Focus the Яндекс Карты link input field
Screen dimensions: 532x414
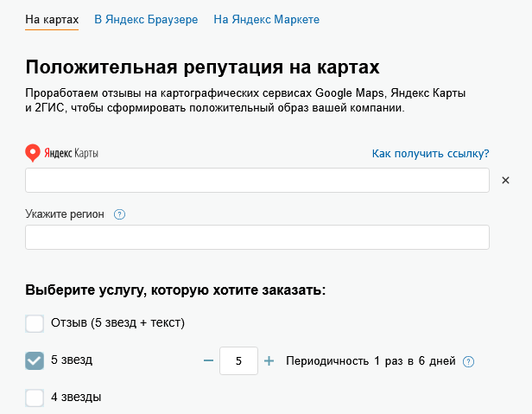pos(257,180)
